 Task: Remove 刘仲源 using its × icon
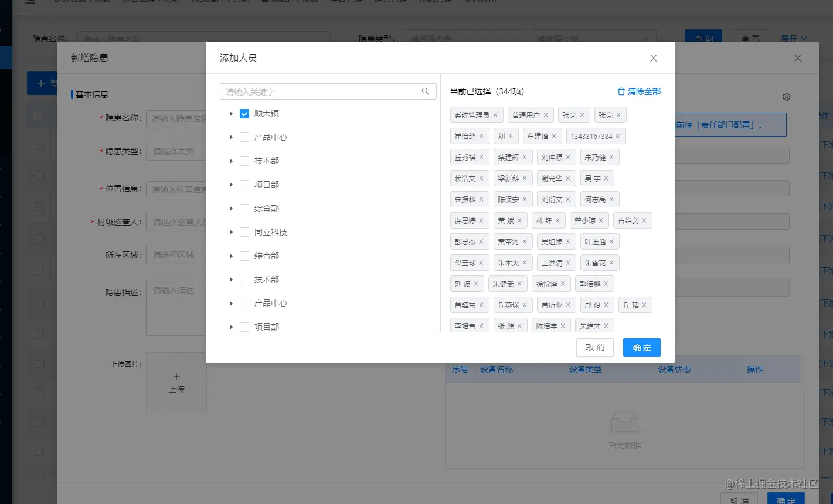pyautogui.click(x=568, y=158)
